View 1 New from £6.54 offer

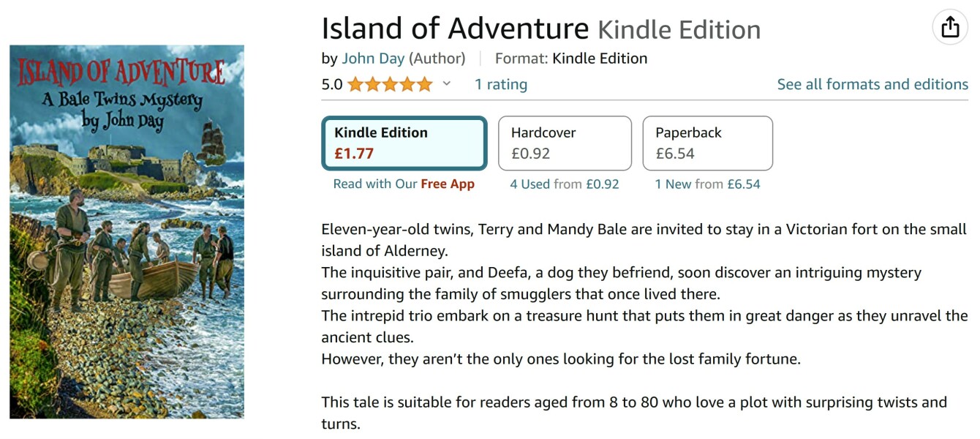click(x=707, y=184)
